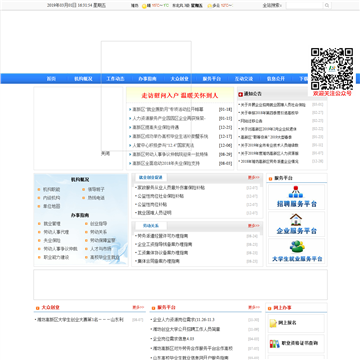This screenshot has height=360, width=360.
Task: Open the 办事指南 navigation item
Action: (147, 79)
